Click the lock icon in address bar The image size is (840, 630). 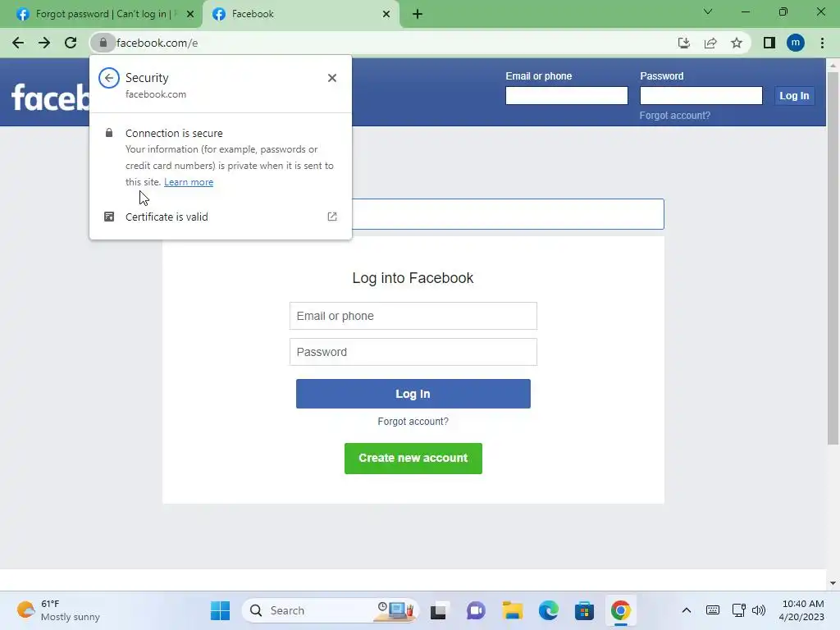pyautogui.click(x=103, y=43)
